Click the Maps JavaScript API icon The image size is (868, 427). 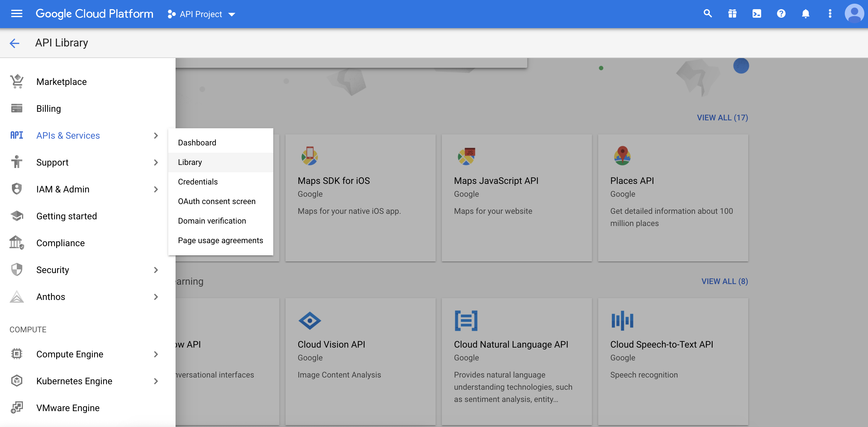pyautogui.click(x=466, y=156)
